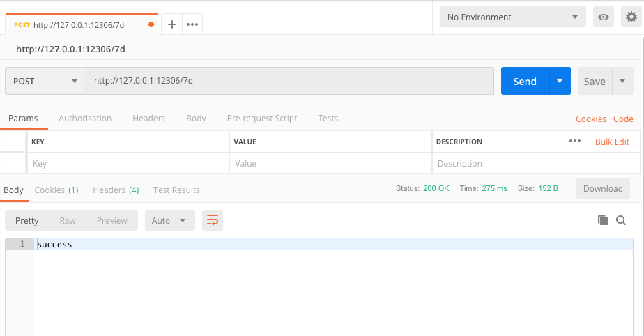This screenshot has height=336, width=644.
Task: Save the request with the Save button
Action: coord(595,81)
